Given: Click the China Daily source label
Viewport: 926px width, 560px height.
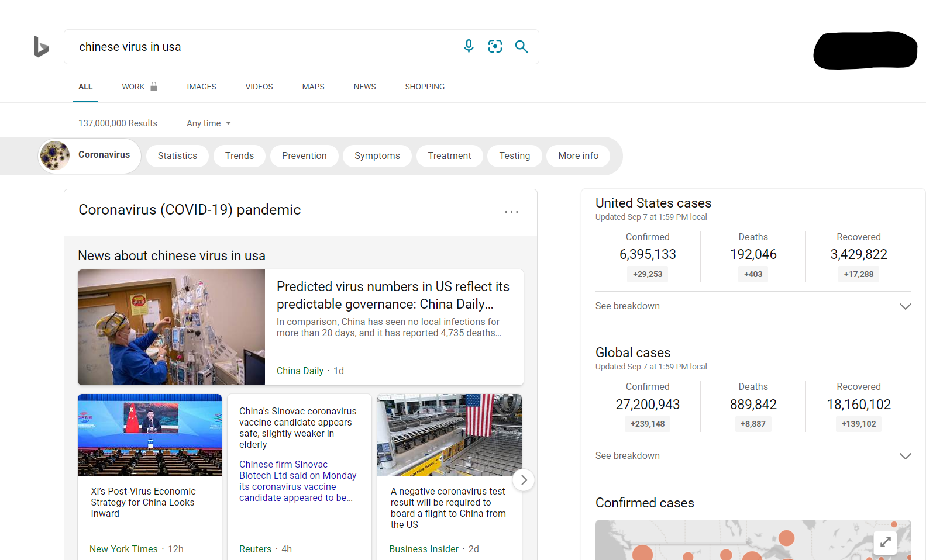Looking at the screenshot, I should 300,371.
